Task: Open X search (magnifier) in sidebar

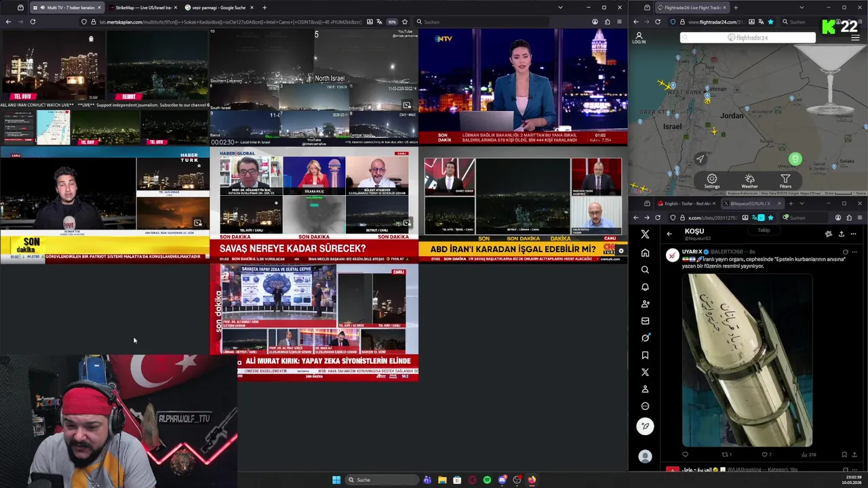Action: coord(645,270)
